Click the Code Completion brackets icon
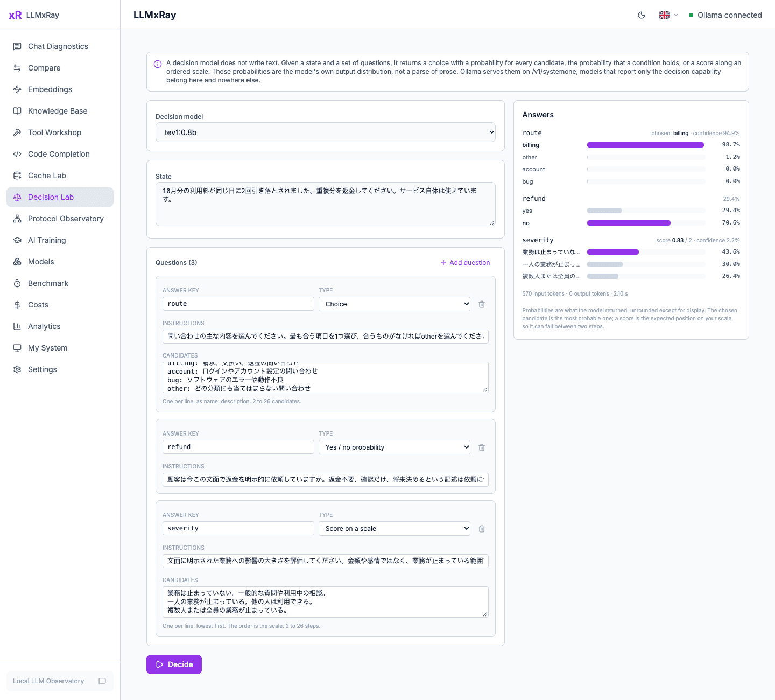This screenshot has width=775, height=700. click(17, 154)
